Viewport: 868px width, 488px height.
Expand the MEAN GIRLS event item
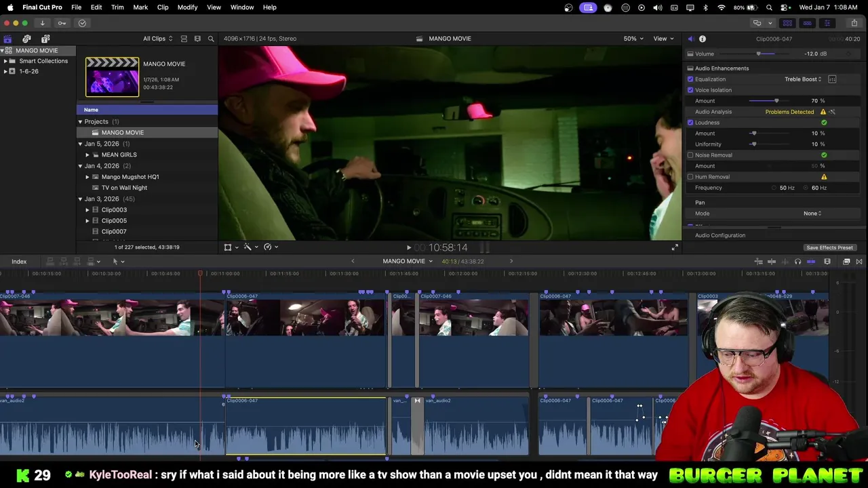(x=87, y=155)
